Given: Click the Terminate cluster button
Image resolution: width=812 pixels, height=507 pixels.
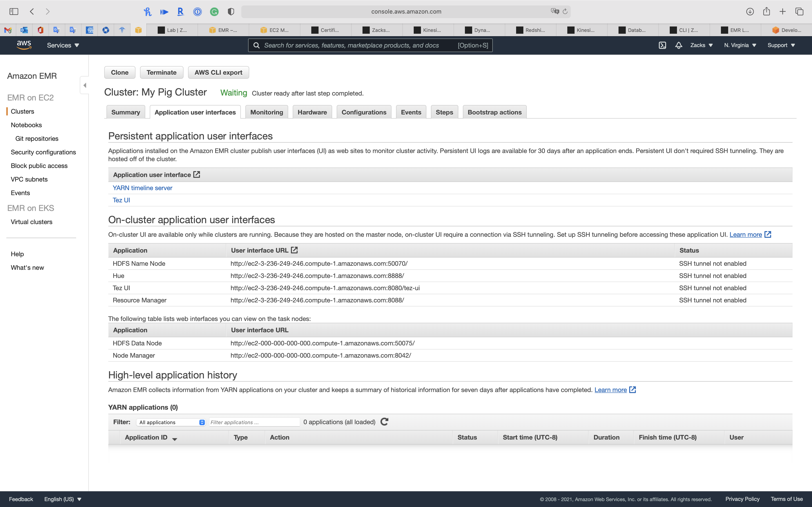Looking at the screenshot, I should point(161,72).
